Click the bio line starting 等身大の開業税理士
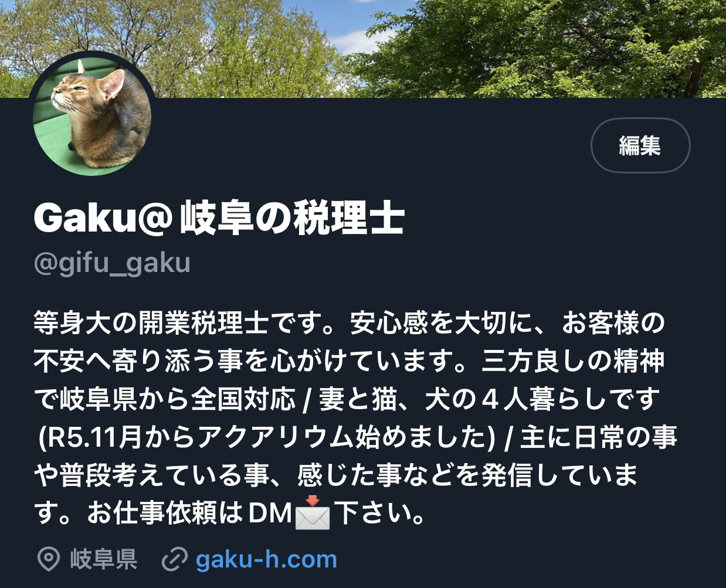 tap(350, 323)
